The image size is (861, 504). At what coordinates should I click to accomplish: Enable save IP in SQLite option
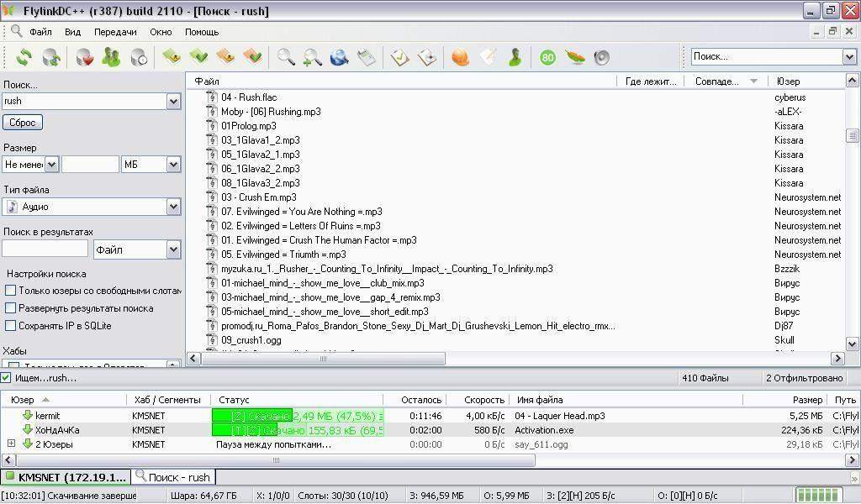tap(11, 326)
